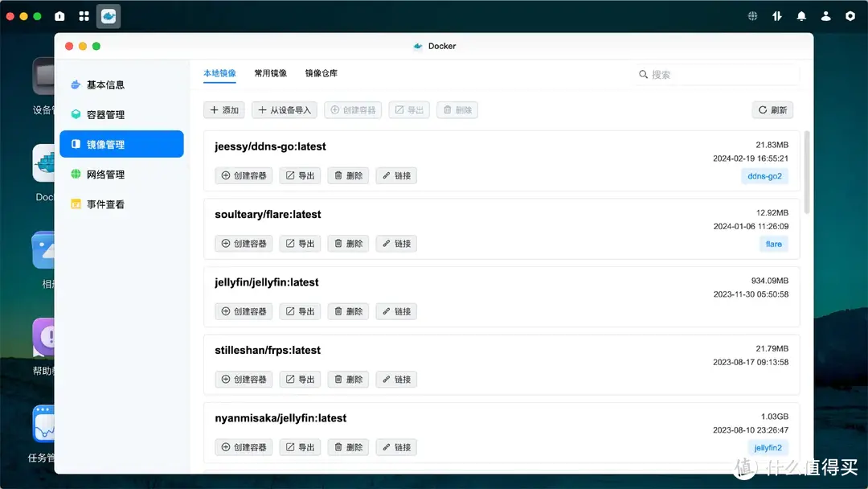
Task: Create container for soulteary/flare:latest
Action: [x=244, y=244]
